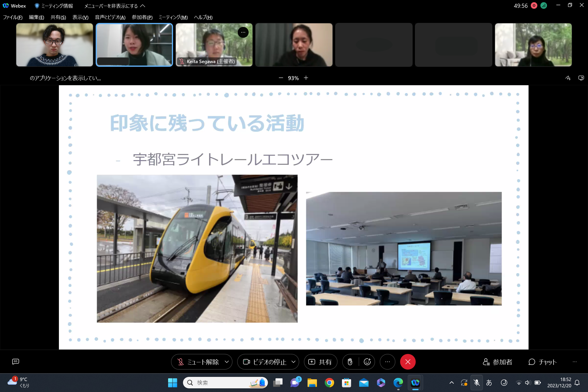Open the 音声とビデオ(A) menu
The width and height of the screenshot is (588, 392).
click(x=110, y=17)
